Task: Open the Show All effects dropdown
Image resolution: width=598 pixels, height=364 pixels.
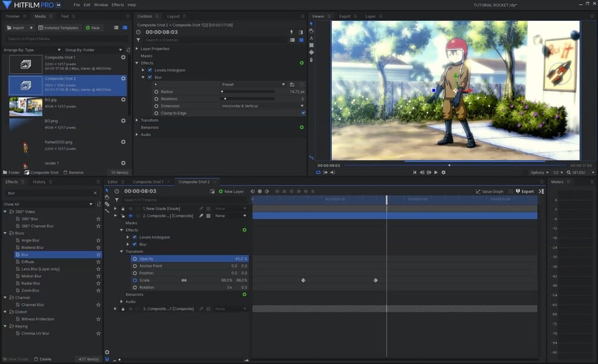Action: coord(48,204)
